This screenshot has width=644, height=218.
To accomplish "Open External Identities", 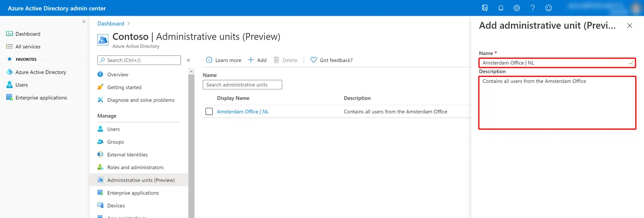I will pos(127,154).
